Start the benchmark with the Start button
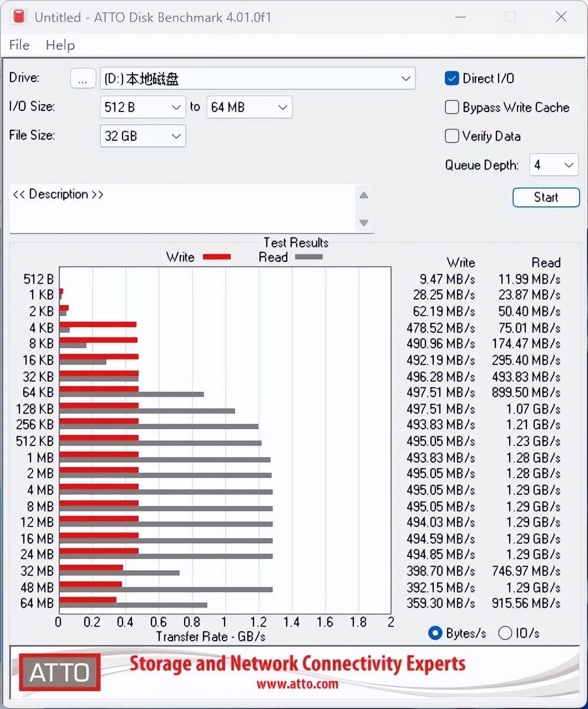Viewport: 588px width, 709px height. click(546, 197)
